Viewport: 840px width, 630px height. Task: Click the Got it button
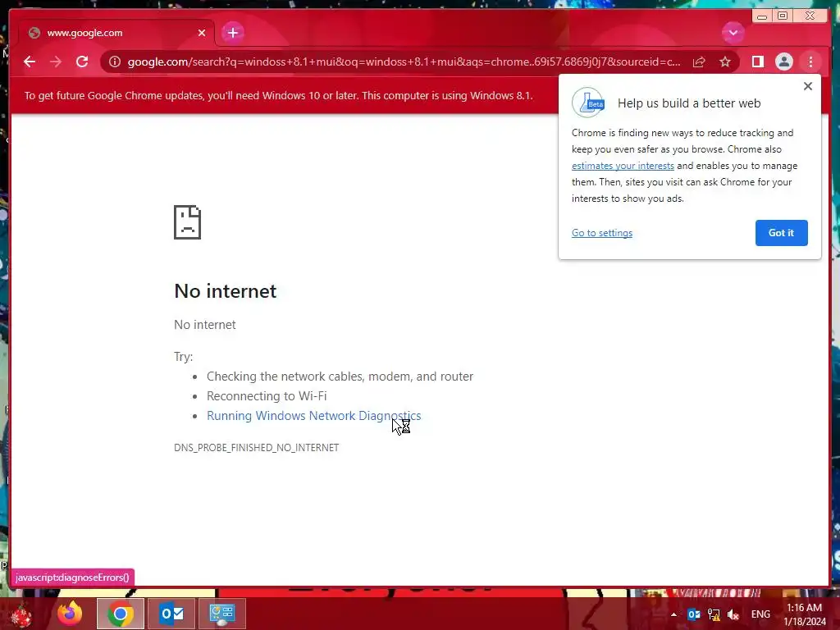pyautogui.click(x=781, y=233)
